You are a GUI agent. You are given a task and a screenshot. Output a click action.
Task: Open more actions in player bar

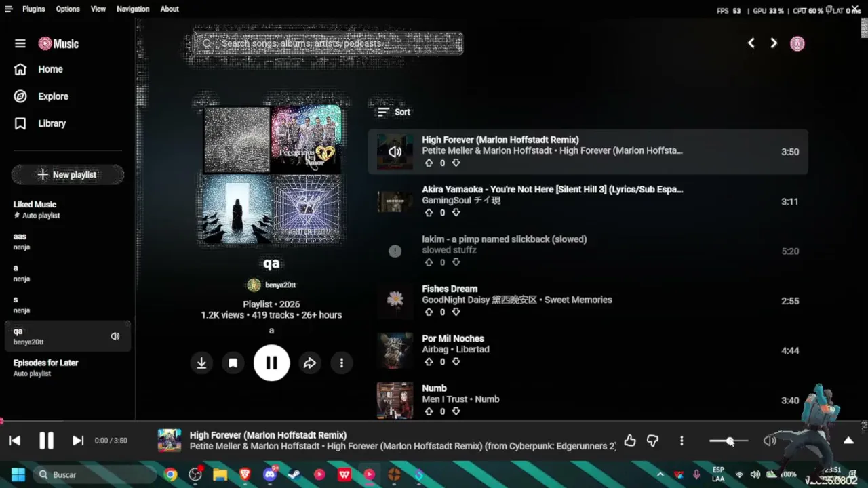click(682, 441)
